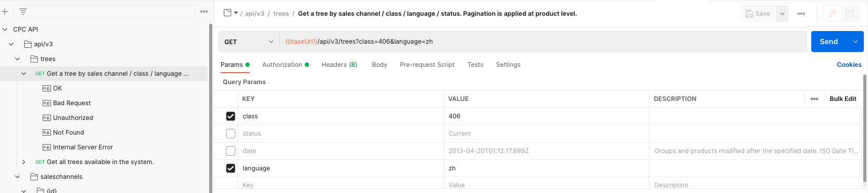Click the params panel vertical scrollbar
The image size is (868, 193).
click(865, 129)
